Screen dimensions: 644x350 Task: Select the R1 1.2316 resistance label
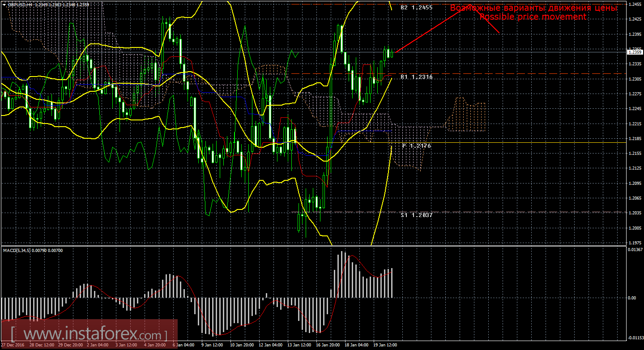[x=416, y=77]
